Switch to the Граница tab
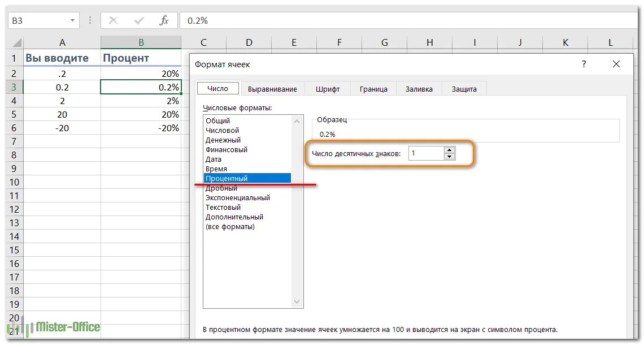Image resolution: width=644 pixels, height=345 pixels. pos(373,89)
